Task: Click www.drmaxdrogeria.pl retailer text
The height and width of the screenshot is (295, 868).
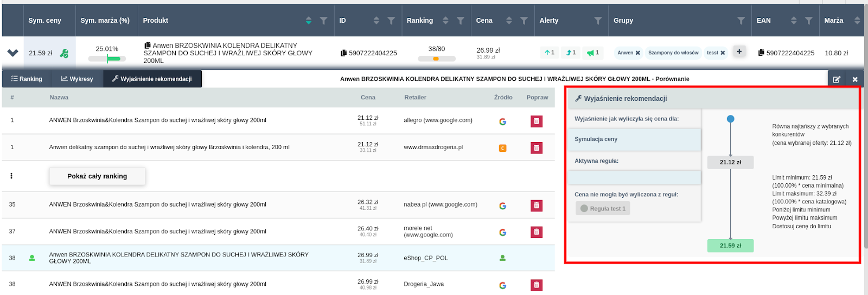Action: click(x=433, y=147)
